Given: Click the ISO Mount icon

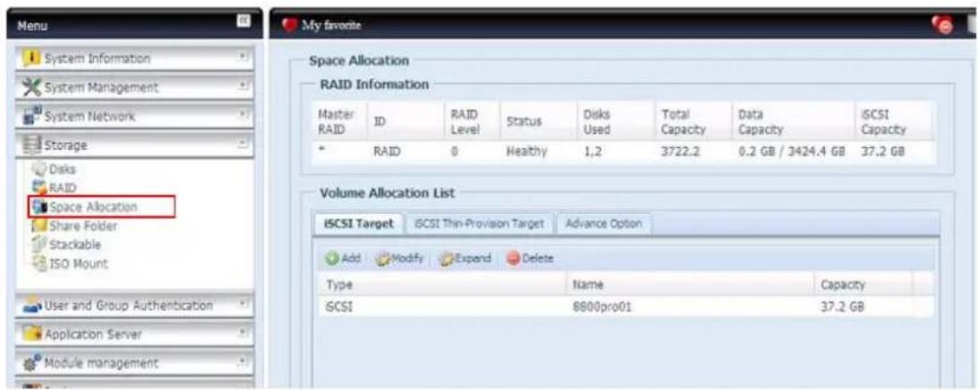Looking at the screenshot, I should [x=38, y=264].
